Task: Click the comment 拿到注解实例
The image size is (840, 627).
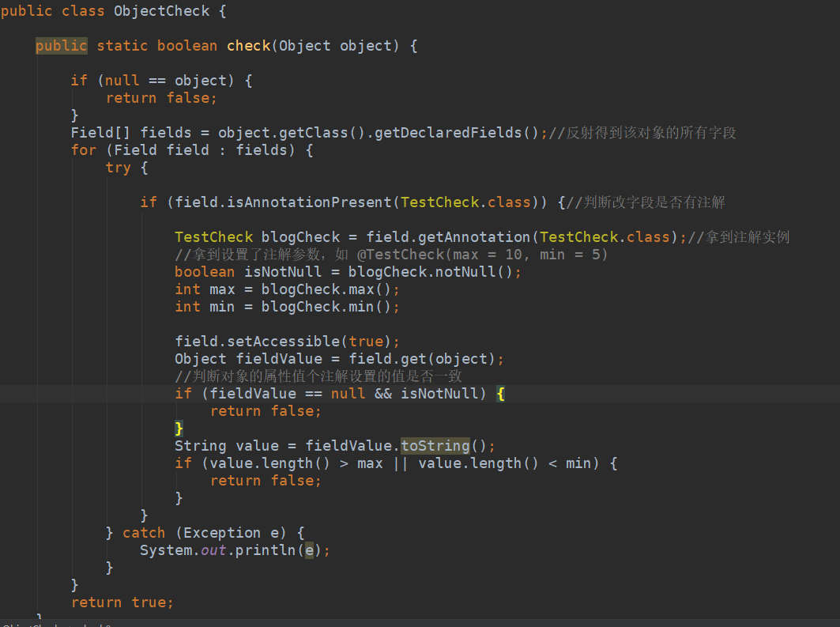Action: click(x=738, y=237)
